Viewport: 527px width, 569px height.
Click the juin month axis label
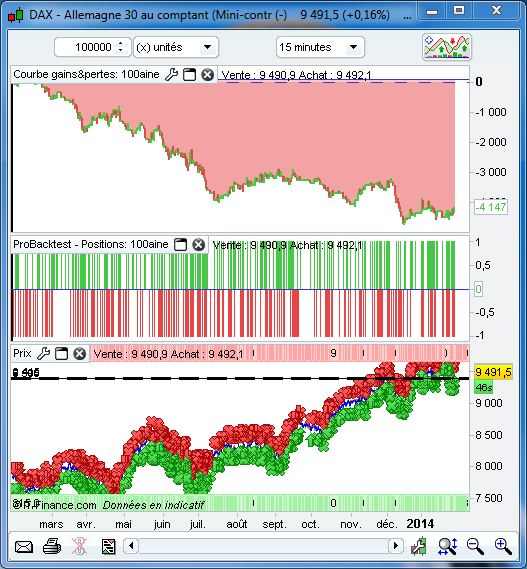click(162, 524)
